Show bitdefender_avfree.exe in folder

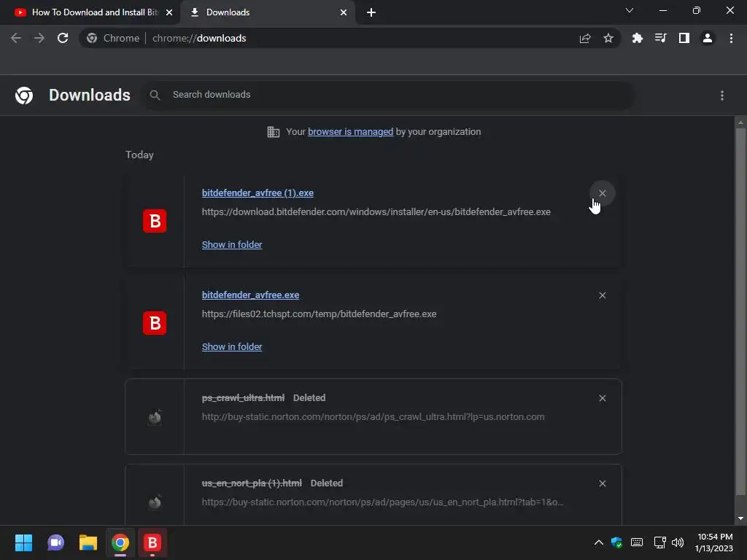pyautogui.click(x=232, y=346)
